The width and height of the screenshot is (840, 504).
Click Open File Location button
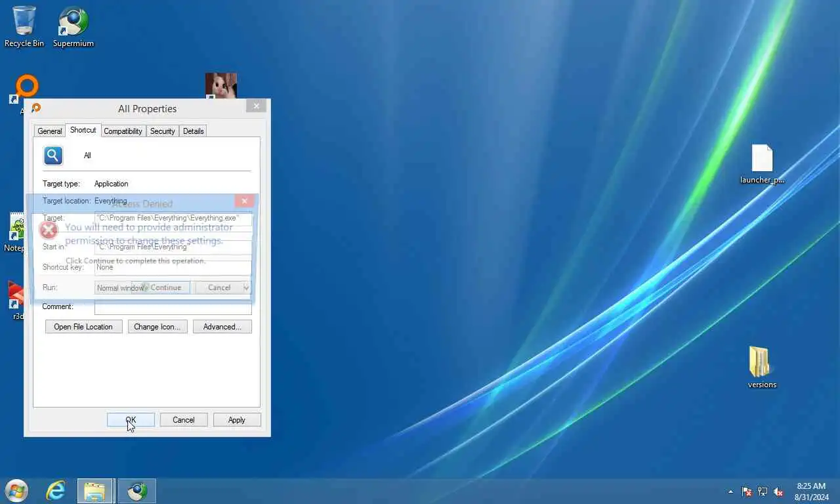pyautogui.click(x=83, y=327)
